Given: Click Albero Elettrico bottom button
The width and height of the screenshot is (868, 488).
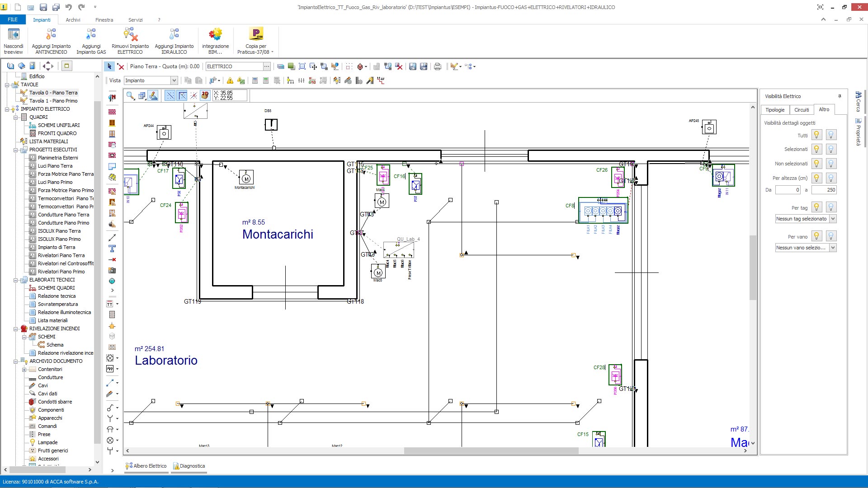Looking at the screenshot, I should coord(146,466).
